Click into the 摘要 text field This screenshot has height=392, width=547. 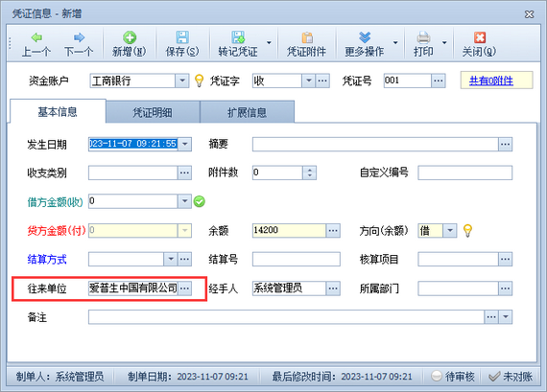[375, 144]
